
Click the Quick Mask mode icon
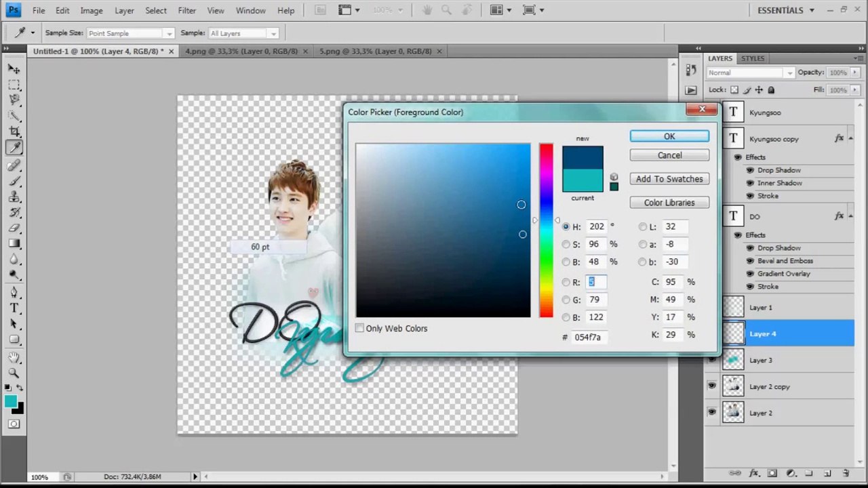click(x=14, y=424)
